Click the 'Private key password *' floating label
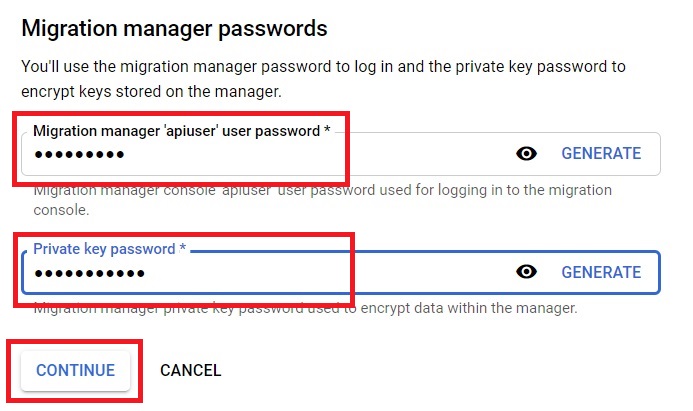 [109, 249]
